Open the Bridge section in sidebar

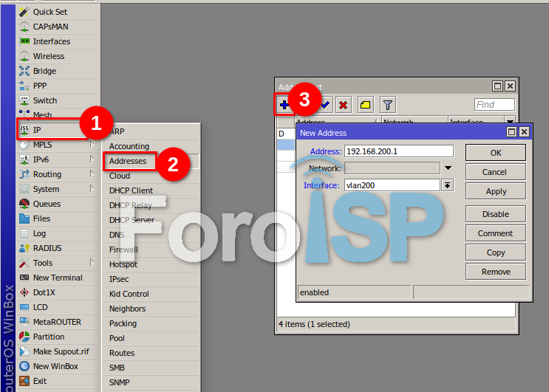click(x=44, y=71)
